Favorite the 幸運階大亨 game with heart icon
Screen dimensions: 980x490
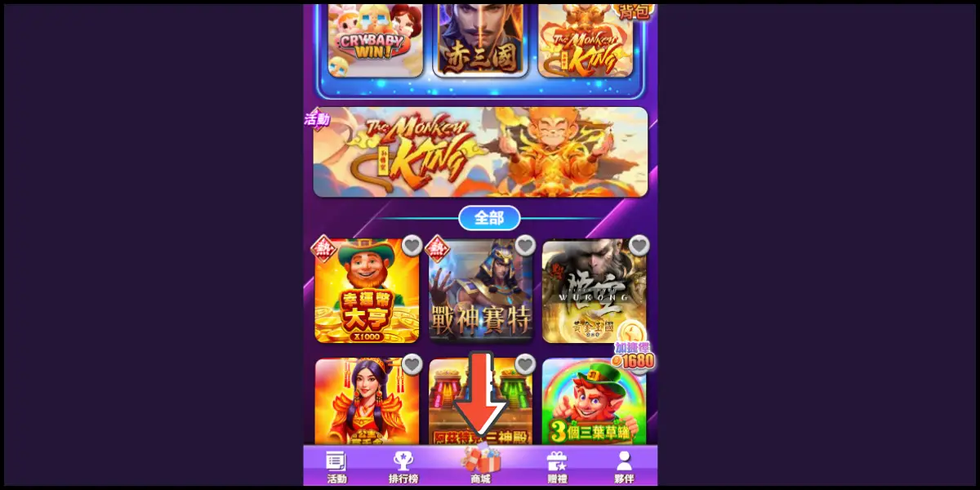pos(412,244)
